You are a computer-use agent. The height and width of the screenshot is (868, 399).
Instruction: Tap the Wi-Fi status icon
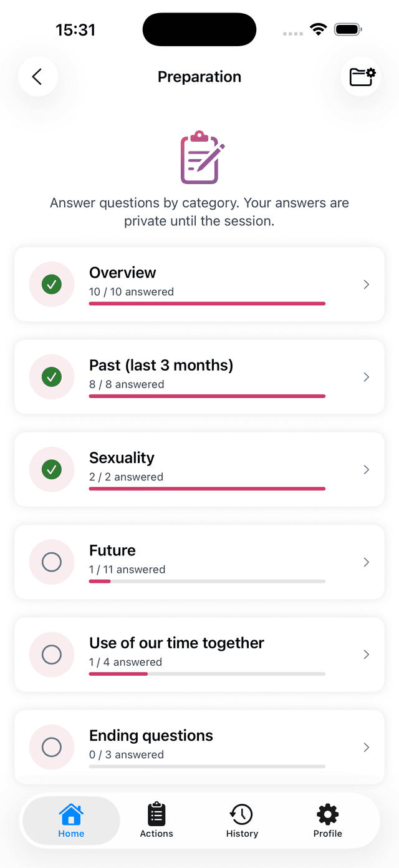(319, 29)
